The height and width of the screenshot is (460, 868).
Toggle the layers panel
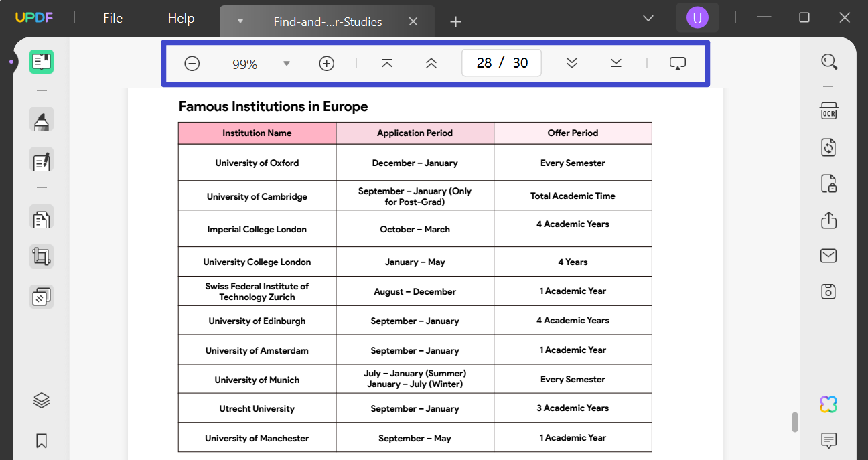pos(42,400)
